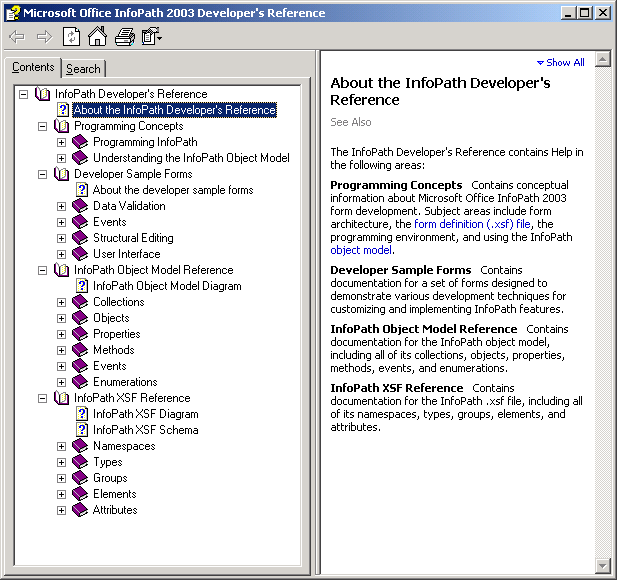Click the open book icon beside Developer Sample Forms
617x580 pixels.
tap(61, 174)
